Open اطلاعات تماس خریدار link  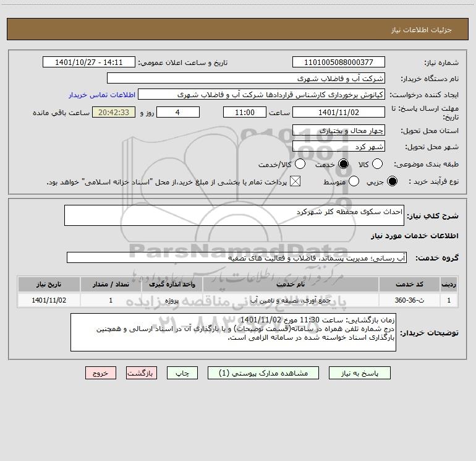pos(102,95)
